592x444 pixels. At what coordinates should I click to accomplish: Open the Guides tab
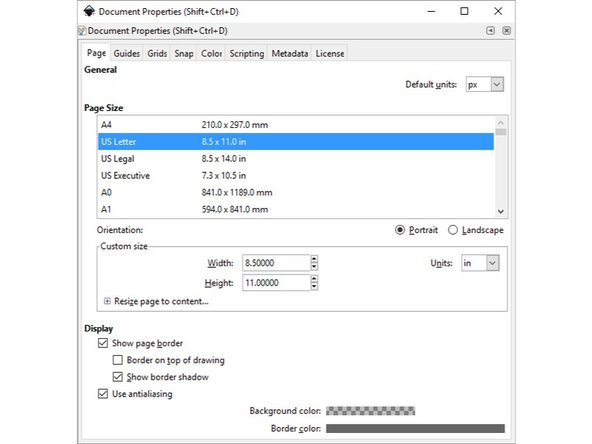coord(126,54)
